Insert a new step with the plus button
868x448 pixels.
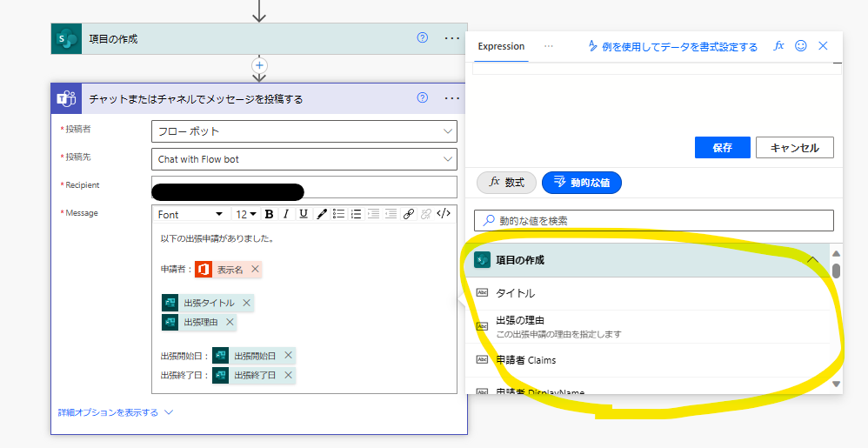coord(259,65)
